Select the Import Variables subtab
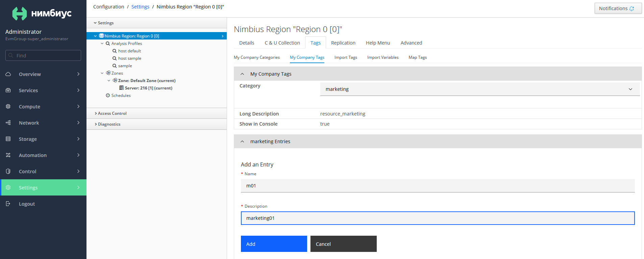 click(383, 57)
